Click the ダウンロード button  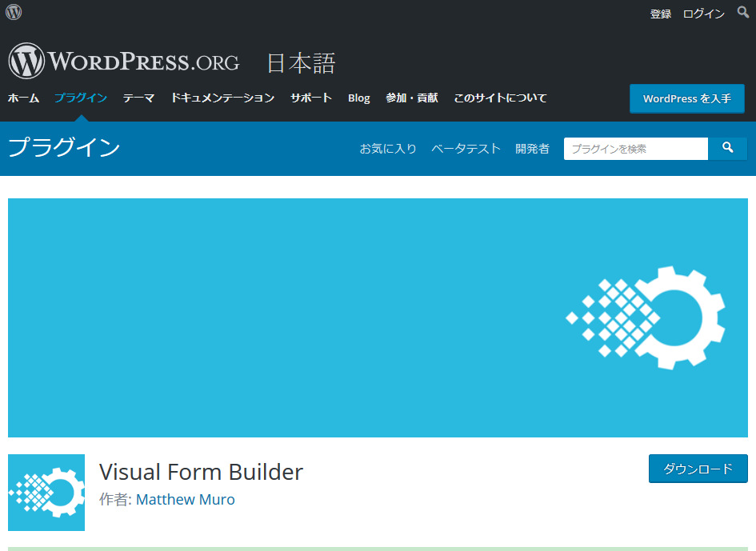pos(698,469)
